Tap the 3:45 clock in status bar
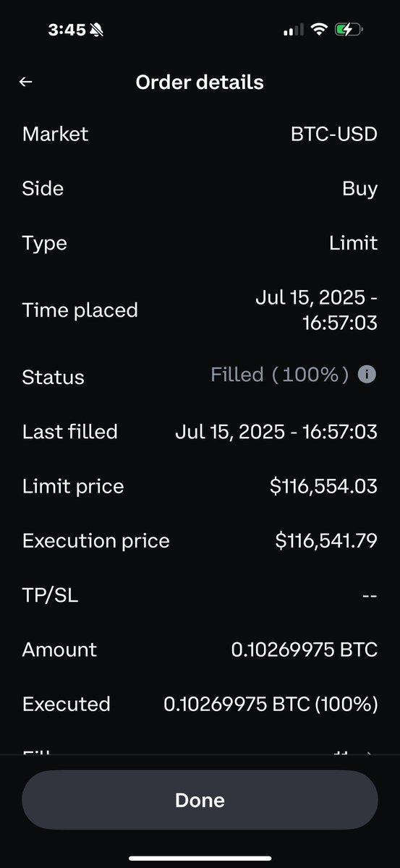Screen dimensions: 400x868 67,30
